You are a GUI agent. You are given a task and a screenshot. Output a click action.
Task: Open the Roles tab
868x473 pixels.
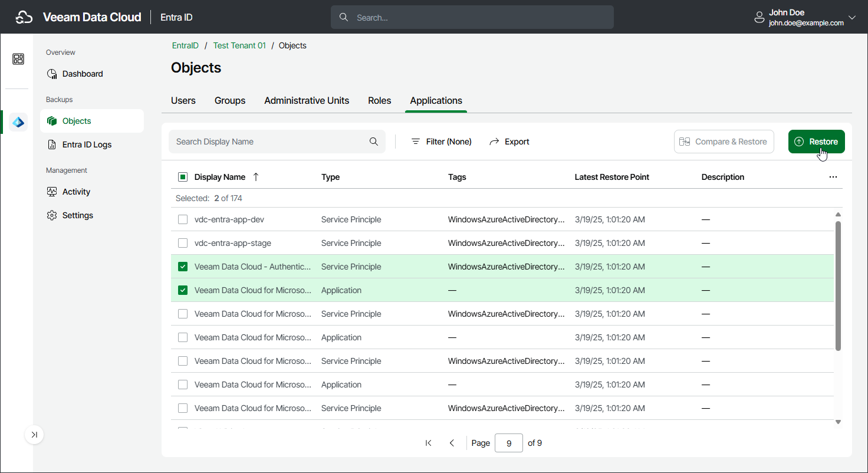(380, 100)
